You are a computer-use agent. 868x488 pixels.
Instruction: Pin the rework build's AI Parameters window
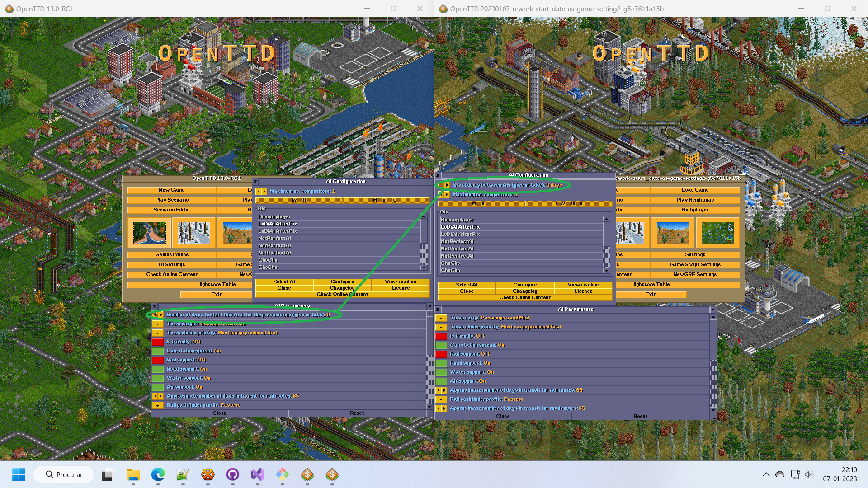click(x=713, y=310)
